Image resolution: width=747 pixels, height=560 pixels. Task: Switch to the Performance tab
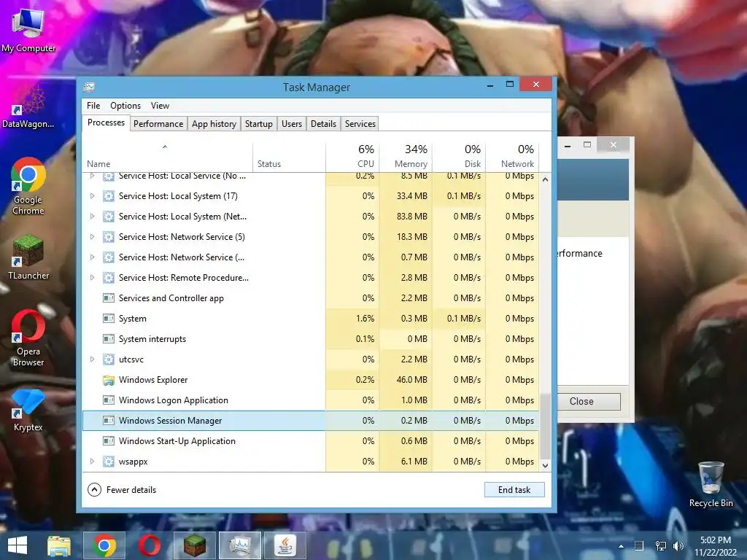158,124
